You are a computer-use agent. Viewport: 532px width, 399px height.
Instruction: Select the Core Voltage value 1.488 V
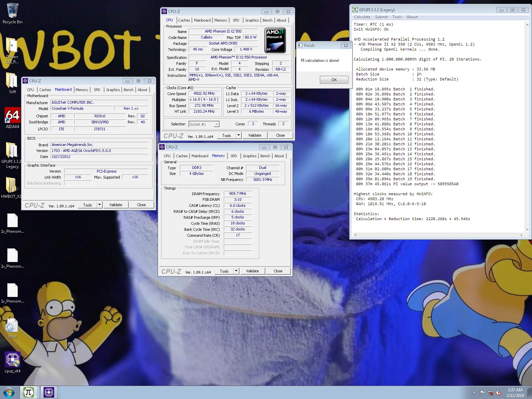pos(246,49)
